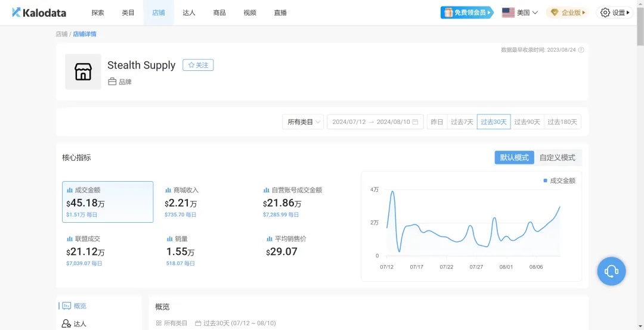Select the 成交金额 metric card

(107, 202)
